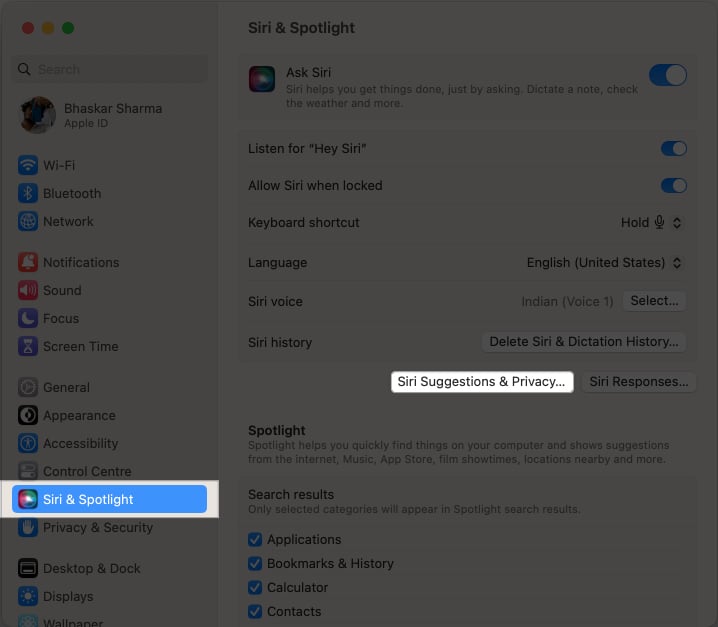Click the Displays sun icon
The height and width of the screenshot is (627, 718).
(x=28, y=596)
